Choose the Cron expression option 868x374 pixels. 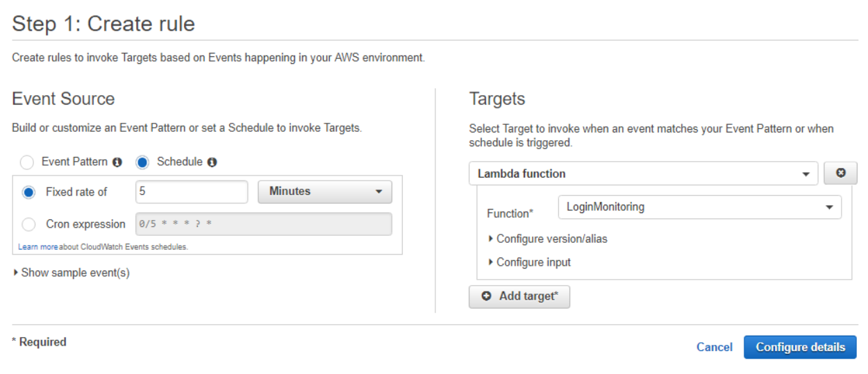pyautogui.click(x=28, y=224)
